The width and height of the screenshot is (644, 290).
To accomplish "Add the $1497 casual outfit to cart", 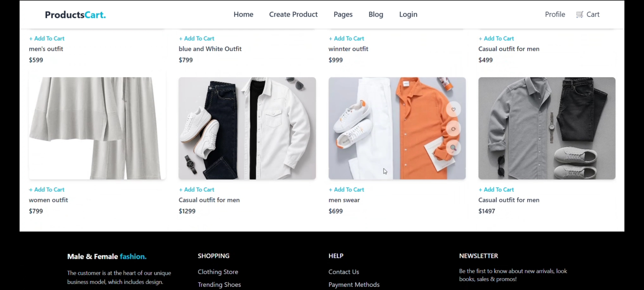I will coord(496,190).
